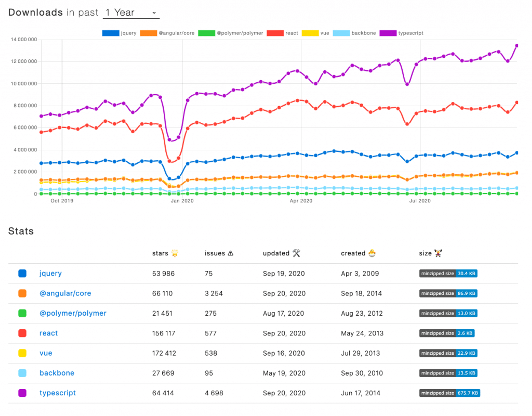Open the 1 Year time range dropdown
The height and width of the screenshot is (416, 532).
point(131,12)
